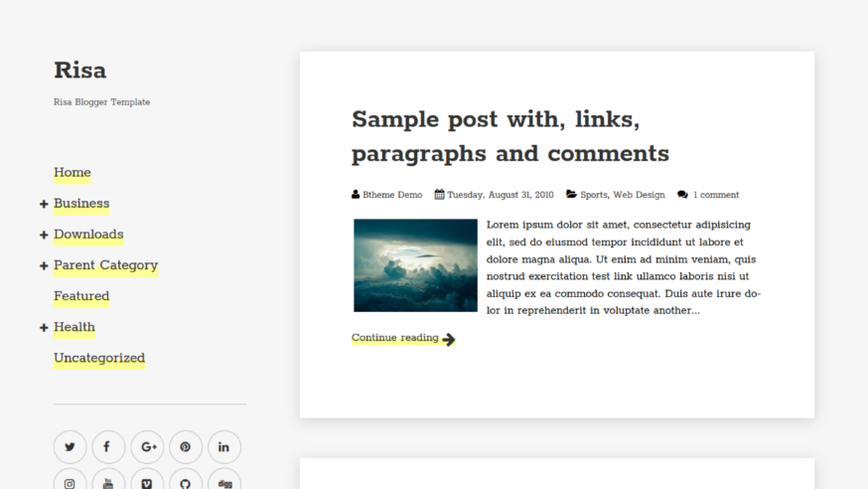The width and height of the screenshot is (868, 489).
Task: Click the folder icon beside Sports category
Action: click(571, 195)
